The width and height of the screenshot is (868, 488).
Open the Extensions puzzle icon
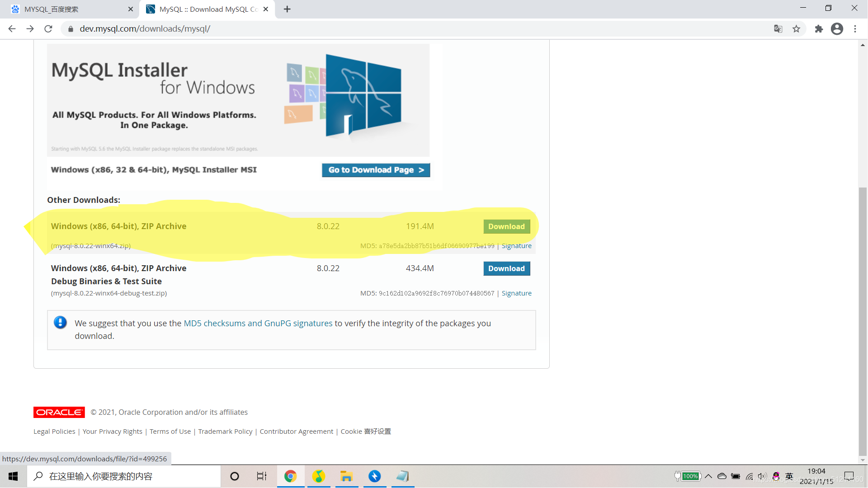[x=819, y=29]
